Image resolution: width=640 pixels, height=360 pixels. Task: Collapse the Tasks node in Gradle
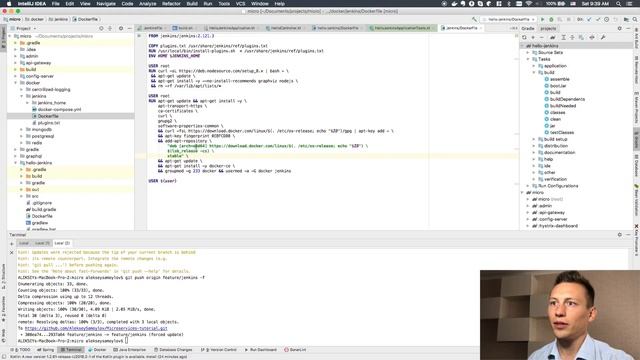pyautogui.click(x=528, y=59)
